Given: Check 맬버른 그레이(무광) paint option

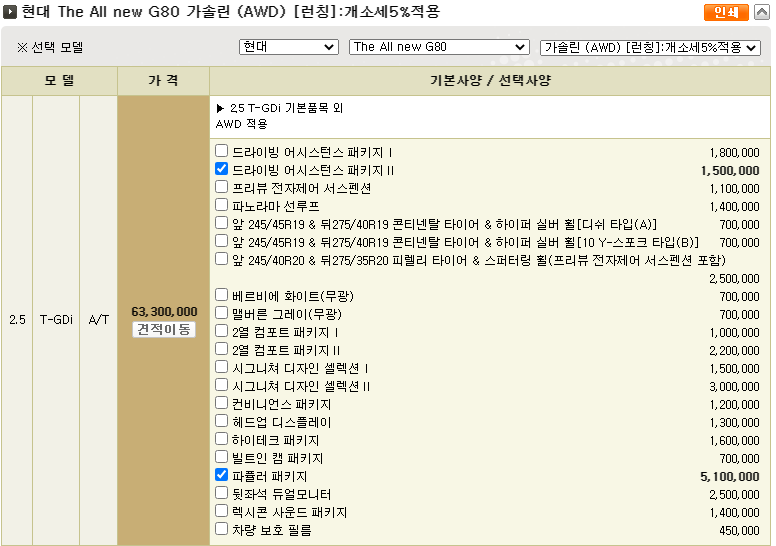Looking at the screenshot, I should (x=221, y=313).
